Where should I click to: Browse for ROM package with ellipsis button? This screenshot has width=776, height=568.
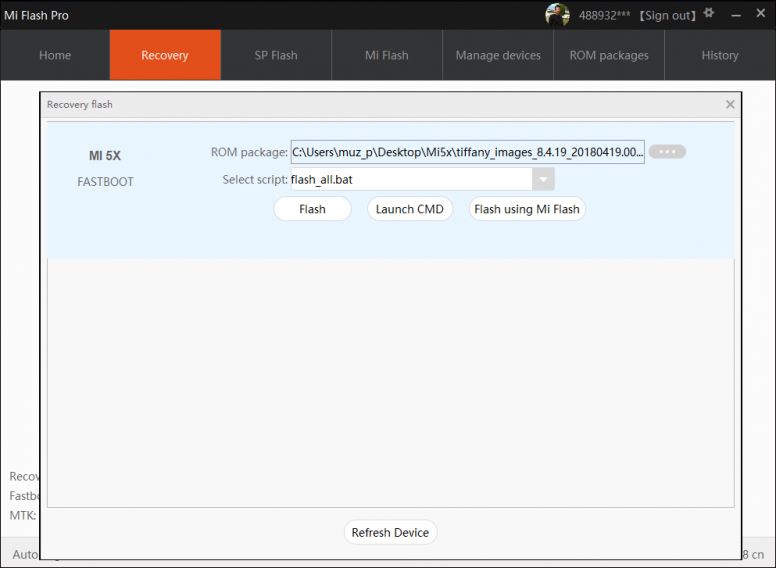[667, 151]
